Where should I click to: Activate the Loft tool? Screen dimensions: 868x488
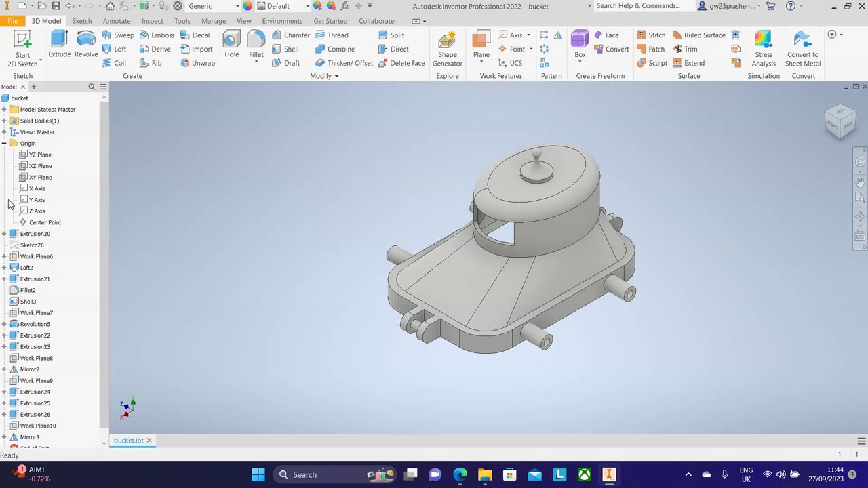(x=114, y=49)
